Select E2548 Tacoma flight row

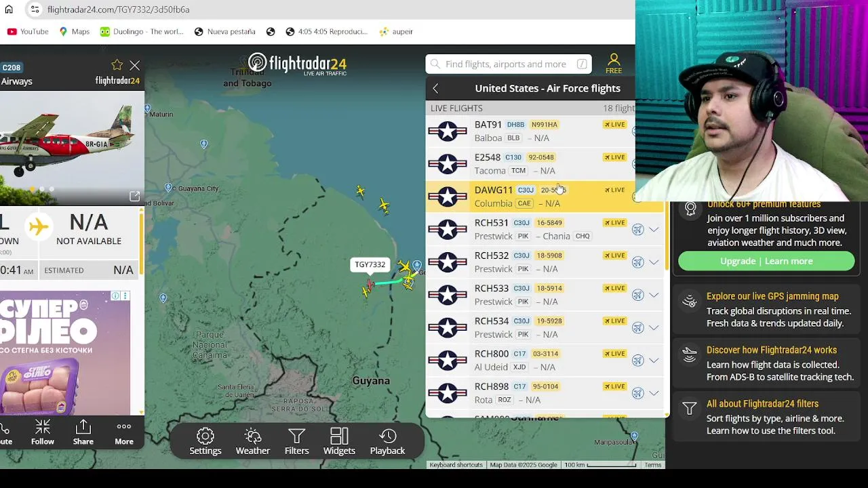530,164
